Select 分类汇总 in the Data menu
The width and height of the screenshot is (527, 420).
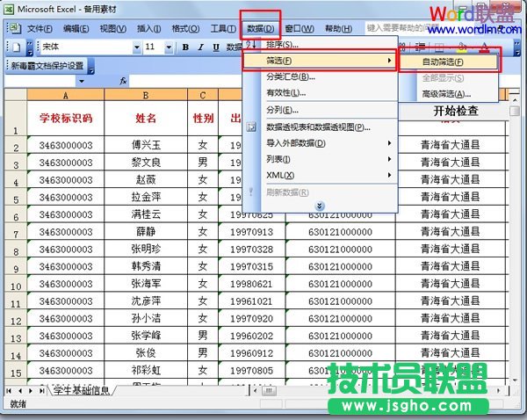[290, 76]
